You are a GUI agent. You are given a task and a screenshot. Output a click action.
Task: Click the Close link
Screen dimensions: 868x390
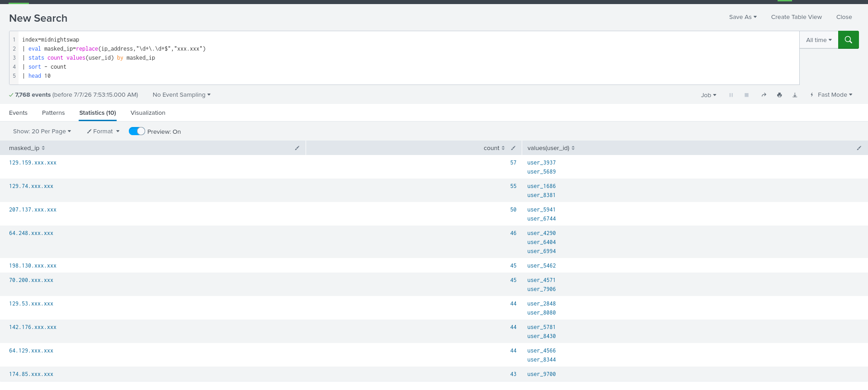[x=844, y=17]
